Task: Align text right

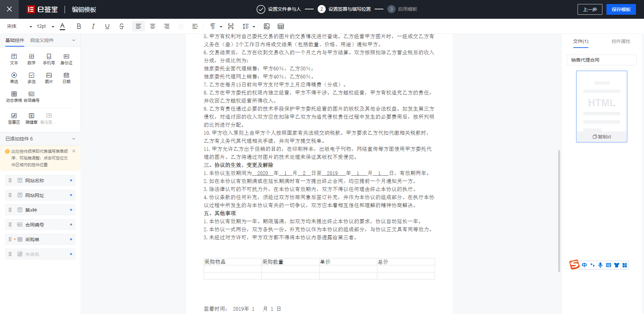Action: tap(167, 26)
